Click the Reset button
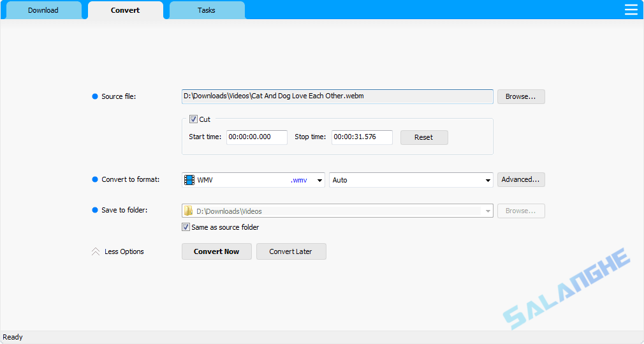The width and height of the screenshot is (644, 344). tap(424, 137)
